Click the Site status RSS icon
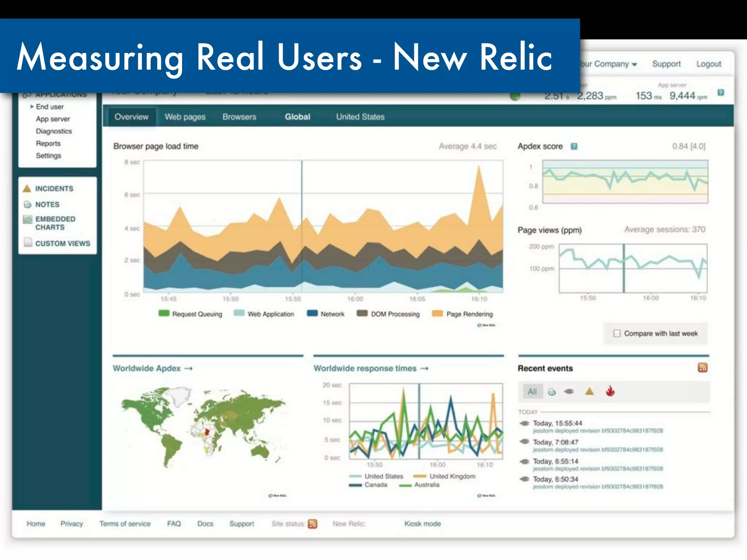The image size is (747, 560). [x=313, y=524]
